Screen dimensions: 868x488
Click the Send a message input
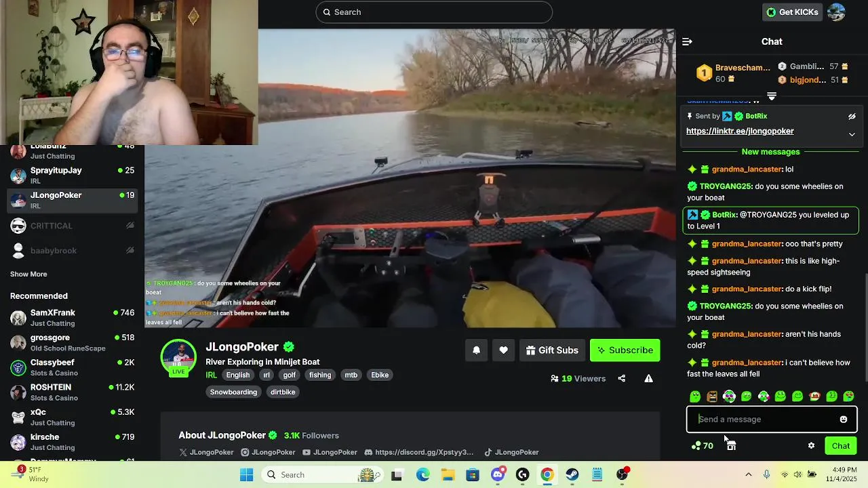(772, 420)
